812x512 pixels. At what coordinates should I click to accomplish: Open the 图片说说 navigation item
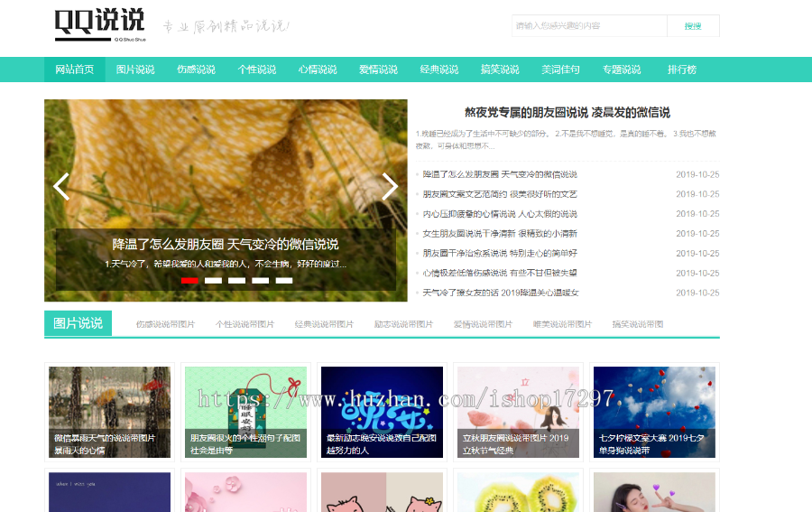(135, 70)
